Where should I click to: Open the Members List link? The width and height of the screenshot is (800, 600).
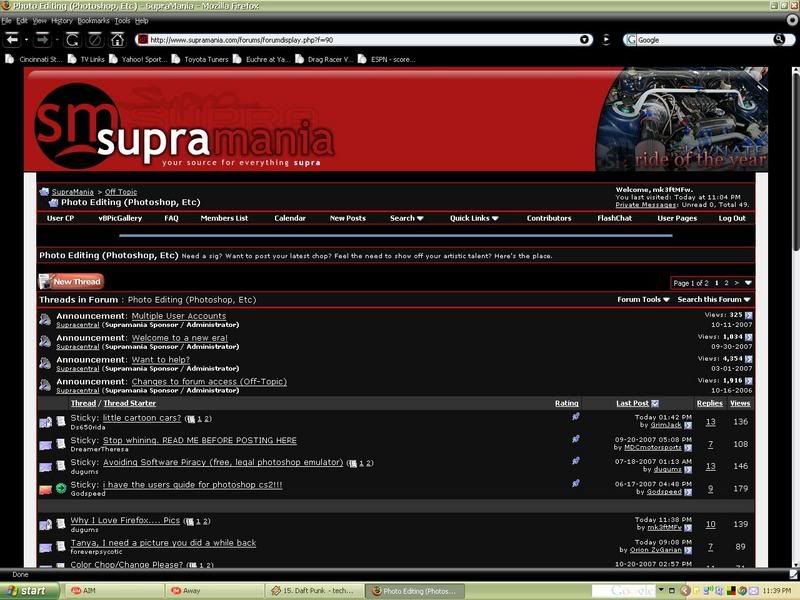pos(224,218)
